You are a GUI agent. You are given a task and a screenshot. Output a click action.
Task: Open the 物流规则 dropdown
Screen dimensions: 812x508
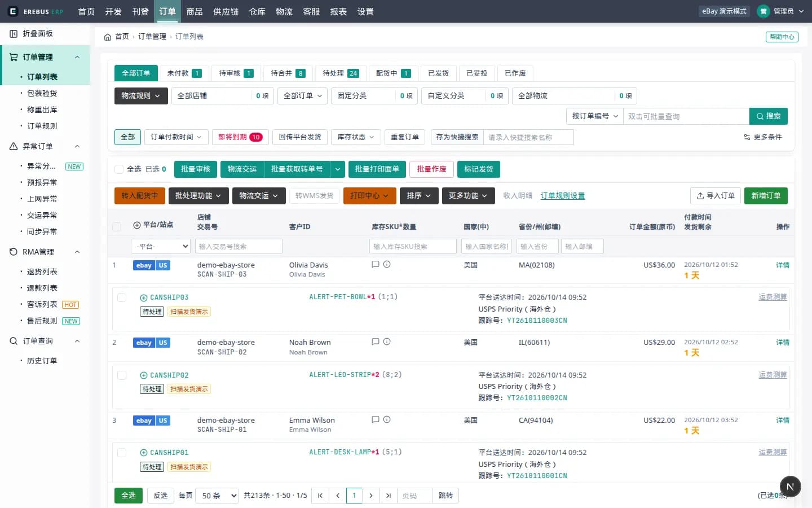[x=141, y=96]
